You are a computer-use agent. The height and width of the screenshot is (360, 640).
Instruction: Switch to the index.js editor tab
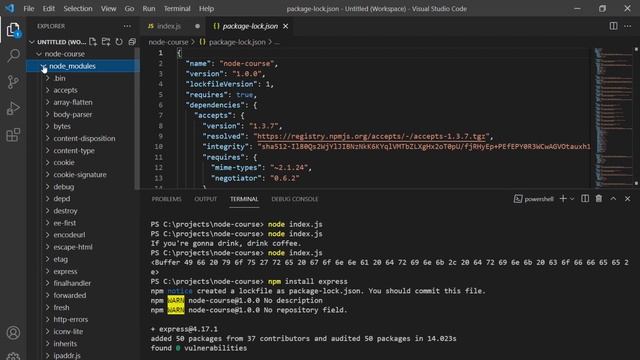pyautogui.click(x=169, y=26)
